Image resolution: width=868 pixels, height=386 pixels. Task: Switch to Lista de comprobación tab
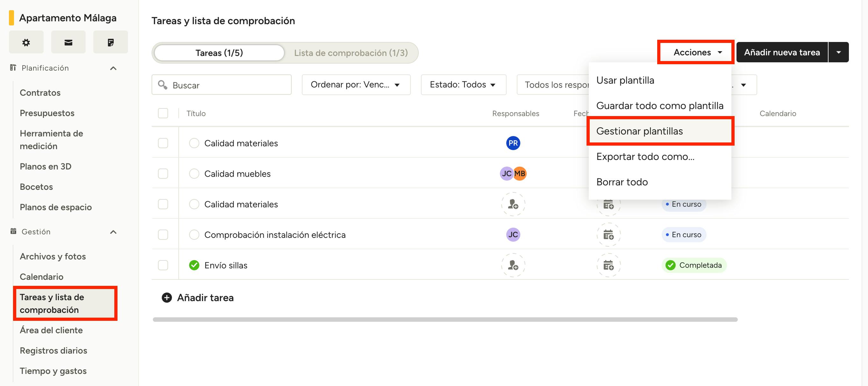[x=351, y=53]
